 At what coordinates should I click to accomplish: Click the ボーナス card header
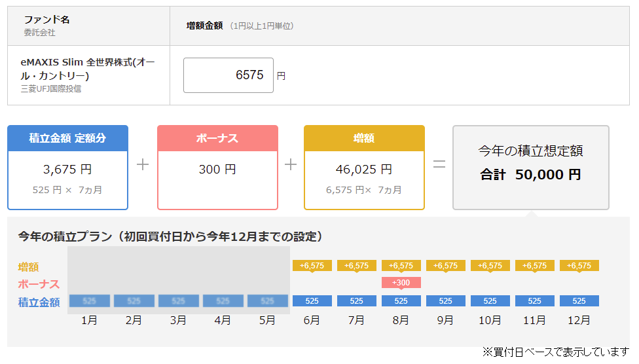click(217, 138)
